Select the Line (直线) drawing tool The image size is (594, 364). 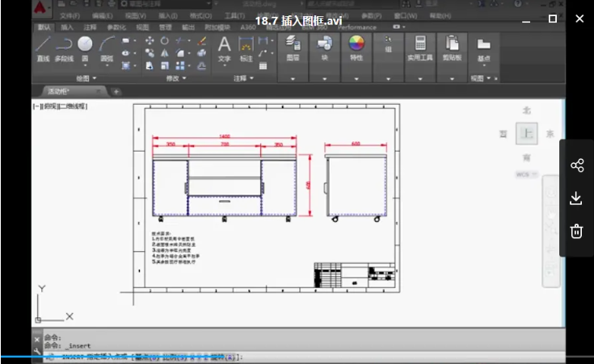[x=43, y=48]
